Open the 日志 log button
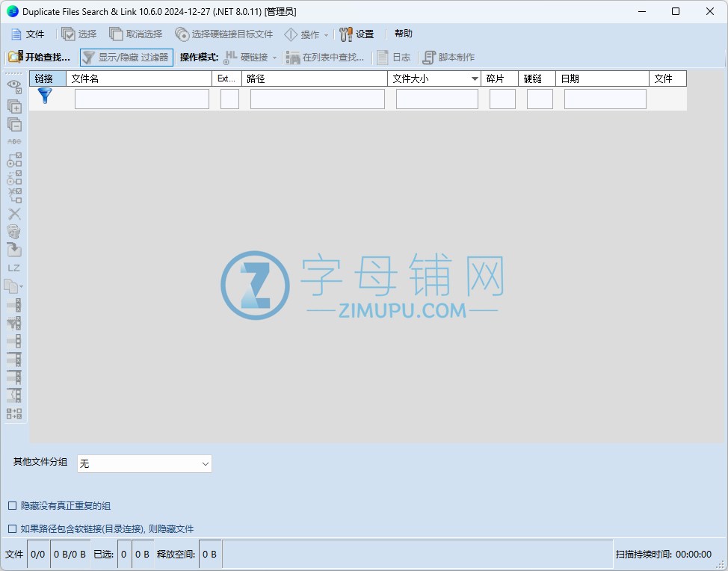 394,58
